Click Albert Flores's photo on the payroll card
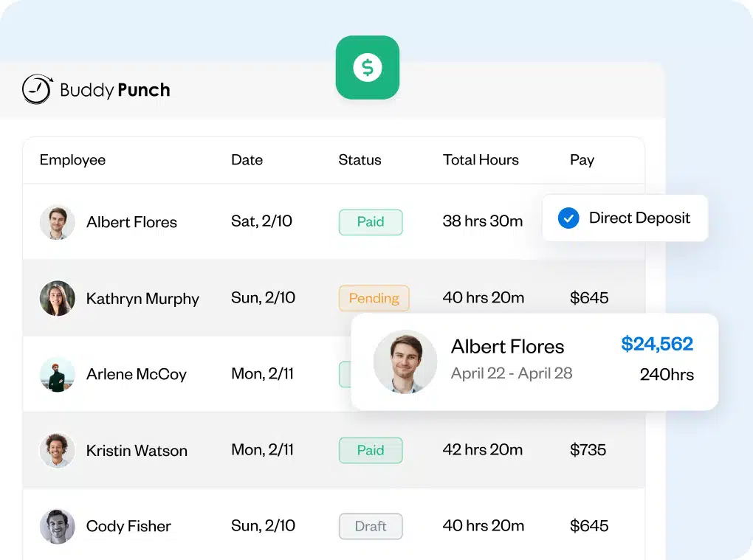753x560 pixels. click(405, 362)
